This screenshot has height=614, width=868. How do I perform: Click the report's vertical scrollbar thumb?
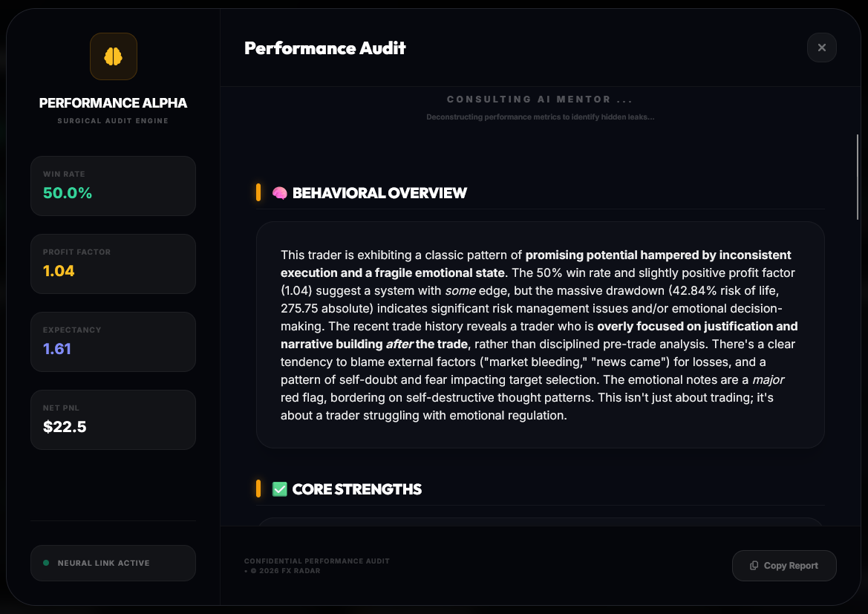[x=858, y=176]
